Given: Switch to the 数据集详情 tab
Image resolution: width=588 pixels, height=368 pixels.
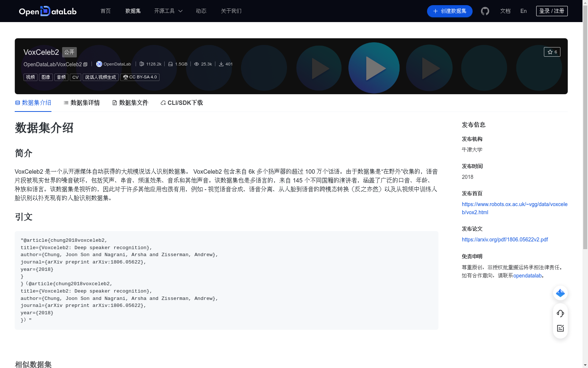Looking at the screenshot, I should tap(82, 103).
